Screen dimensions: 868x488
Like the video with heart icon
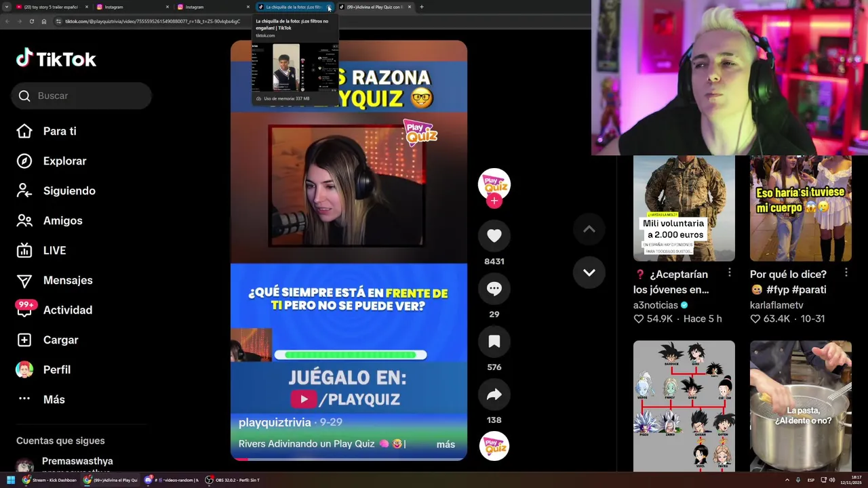(x=494, y=236)
